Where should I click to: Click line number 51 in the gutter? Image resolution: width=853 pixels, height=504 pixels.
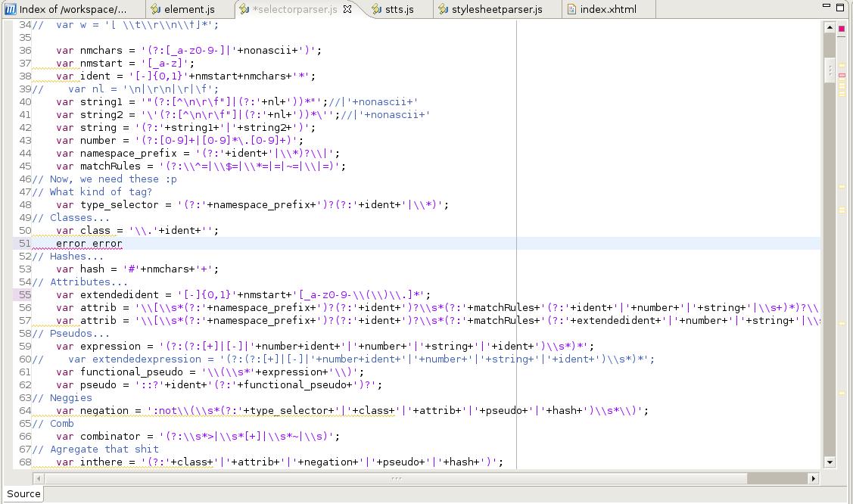click(25, 244)
